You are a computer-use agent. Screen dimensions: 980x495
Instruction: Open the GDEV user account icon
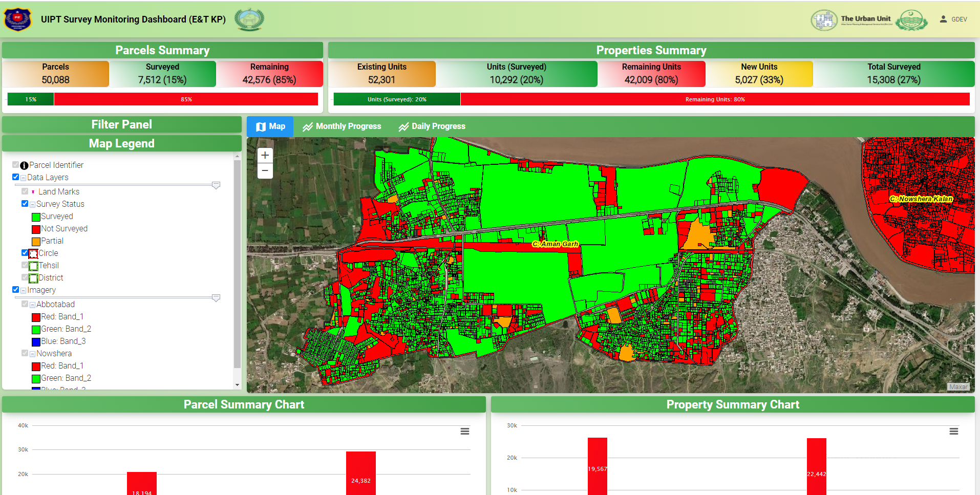point(943,19)
